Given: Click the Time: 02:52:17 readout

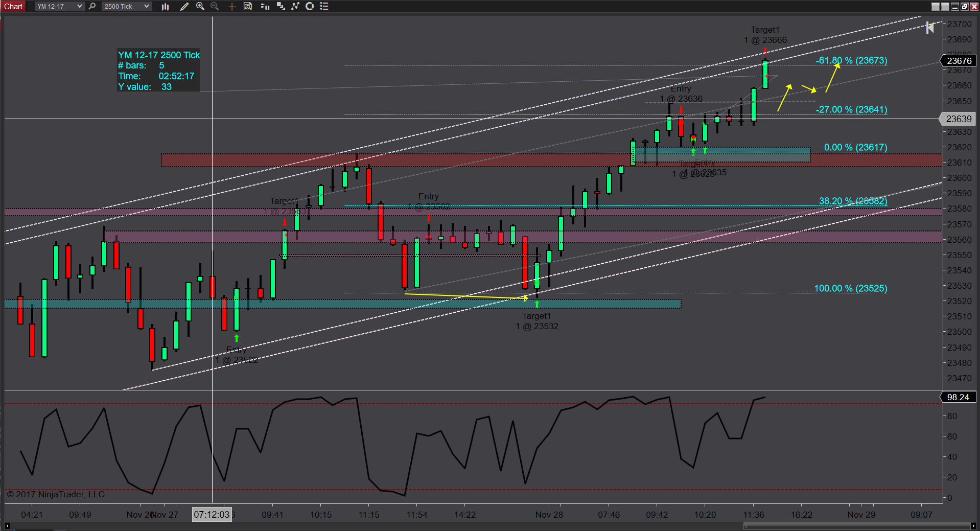Looking at the screenshot, I should [156, 76].
